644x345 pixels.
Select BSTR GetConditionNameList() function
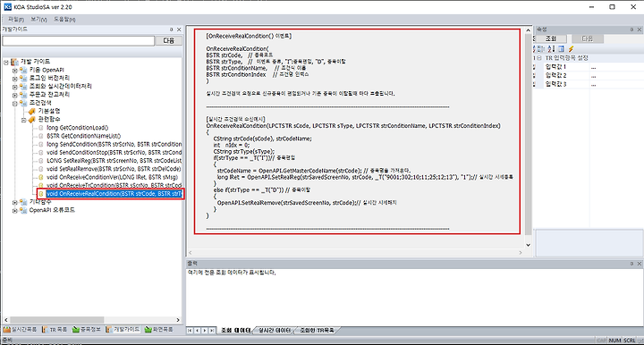tap(83, 136)
